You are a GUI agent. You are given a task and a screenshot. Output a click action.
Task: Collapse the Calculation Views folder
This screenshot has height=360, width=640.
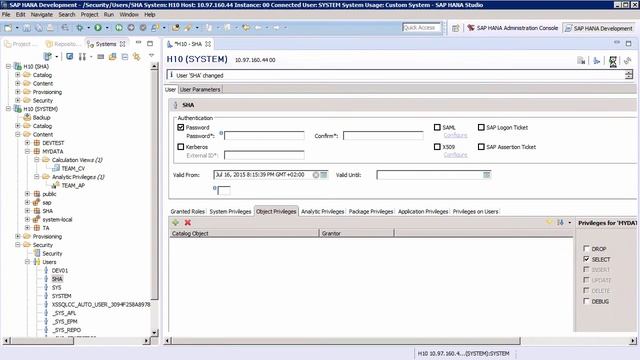tap(37, 160)
